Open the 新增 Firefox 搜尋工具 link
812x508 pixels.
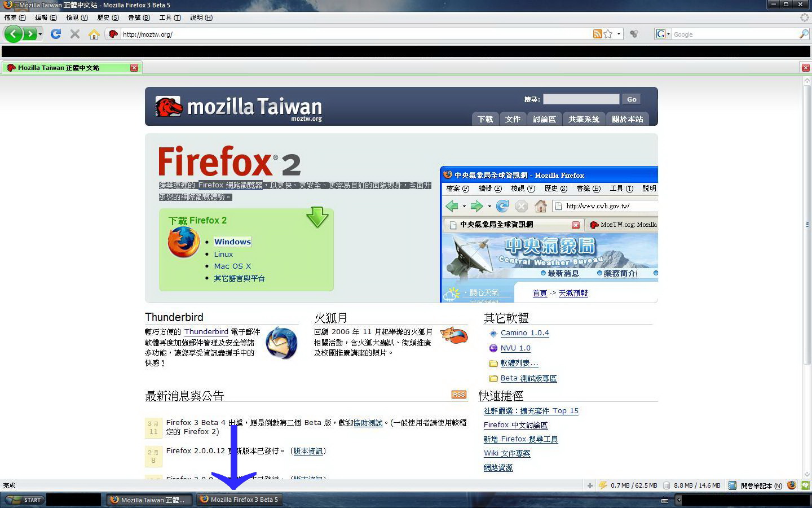521,439
